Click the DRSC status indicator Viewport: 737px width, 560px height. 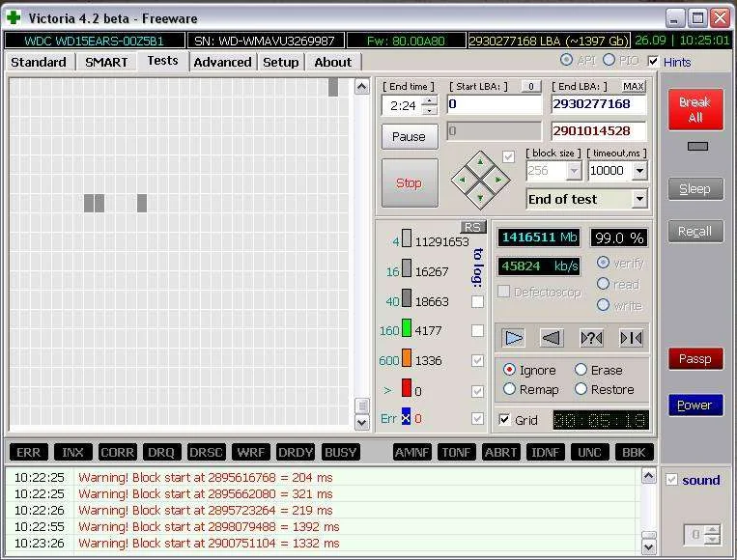206,453
